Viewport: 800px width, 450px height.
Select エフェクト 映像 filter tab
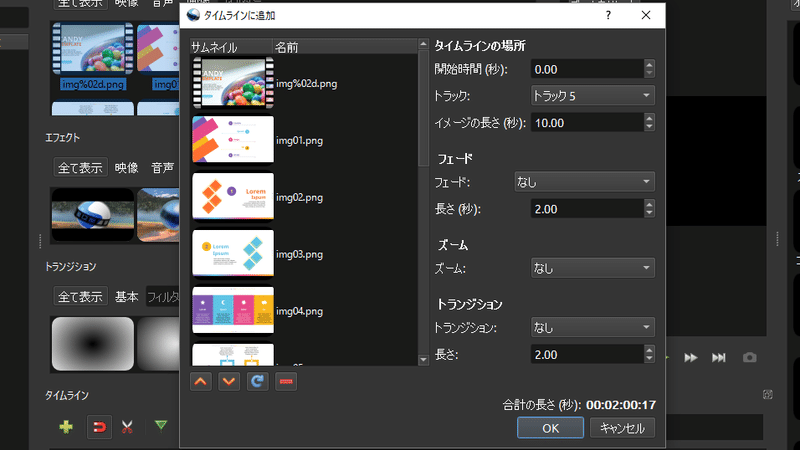[127, 167]
